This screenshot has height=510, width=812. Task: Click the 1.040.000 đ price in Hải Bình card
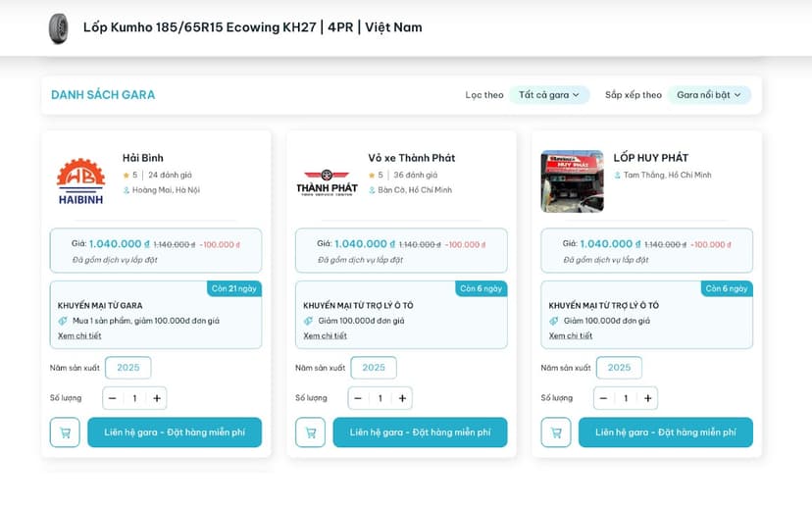119,244
